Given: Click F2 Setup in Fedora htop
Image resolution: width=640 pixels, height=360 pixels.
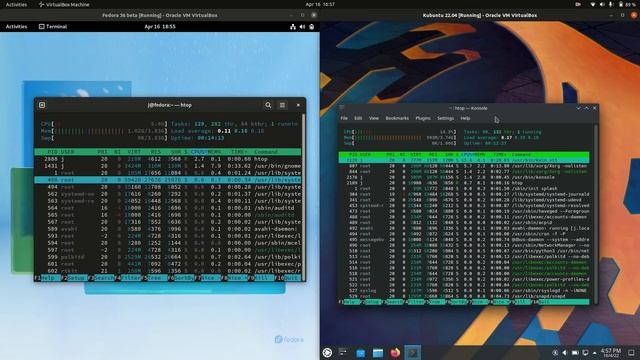Looking at the screenshot, I should pyautogui.click(x=74, y=278).
